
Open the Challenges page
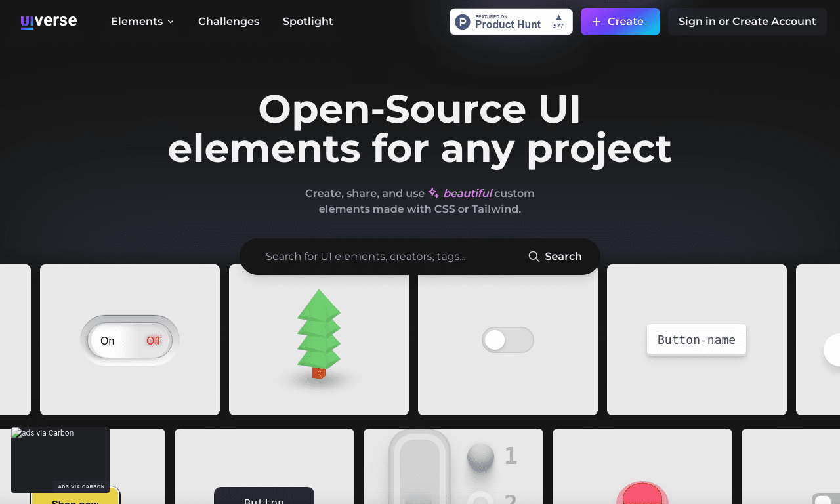[228, 22]
